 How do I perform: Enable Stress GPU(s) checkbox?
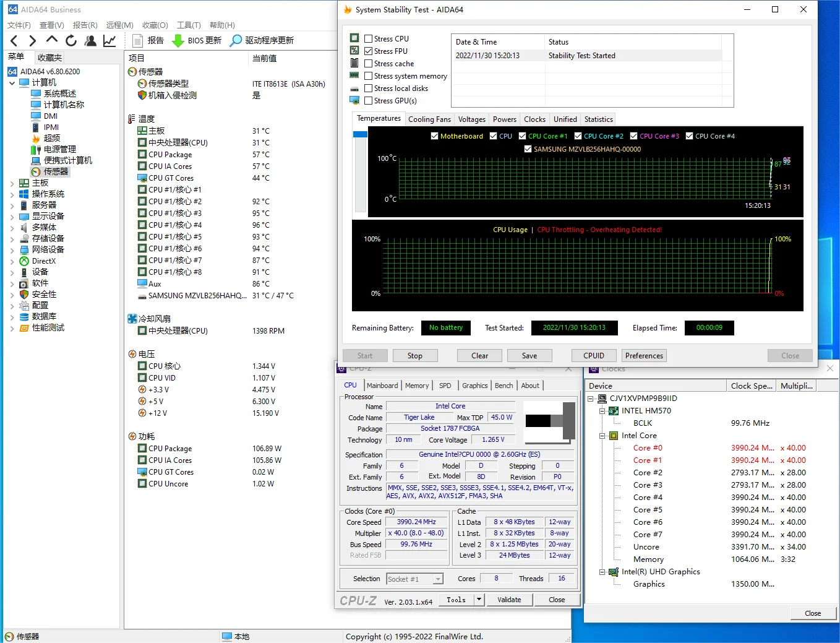[369, 101]
